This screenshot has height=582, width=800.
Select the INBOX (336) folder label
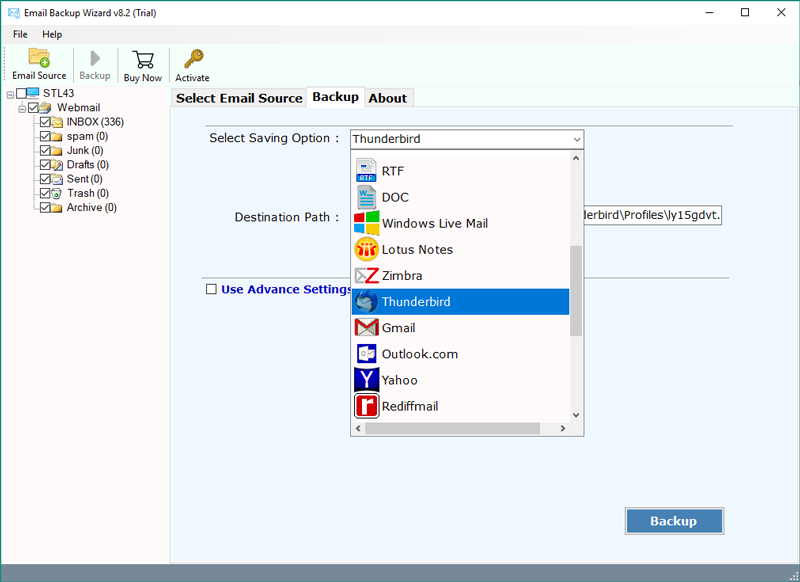pos(95,122)
